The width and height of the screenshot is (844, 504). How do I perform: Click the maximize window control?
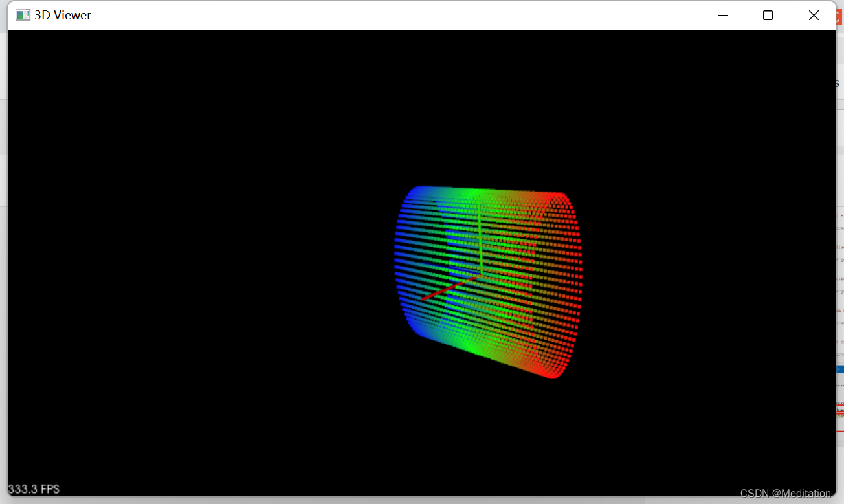coord(768,15)
